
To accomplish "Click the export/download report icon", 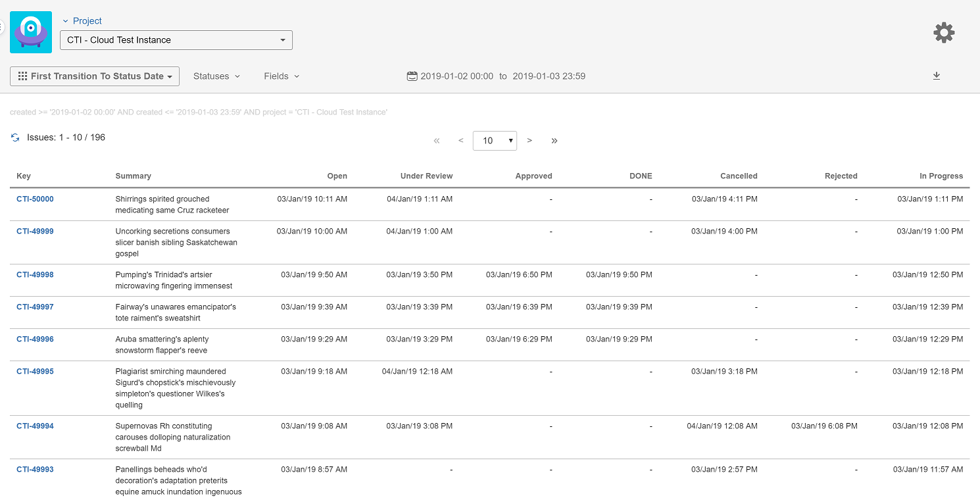I will click(x=937, y=76).
